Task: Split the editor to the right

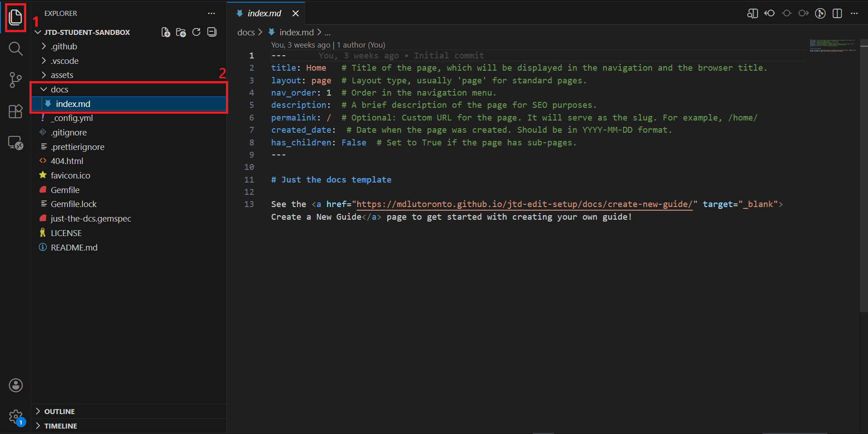Action: 837,14
